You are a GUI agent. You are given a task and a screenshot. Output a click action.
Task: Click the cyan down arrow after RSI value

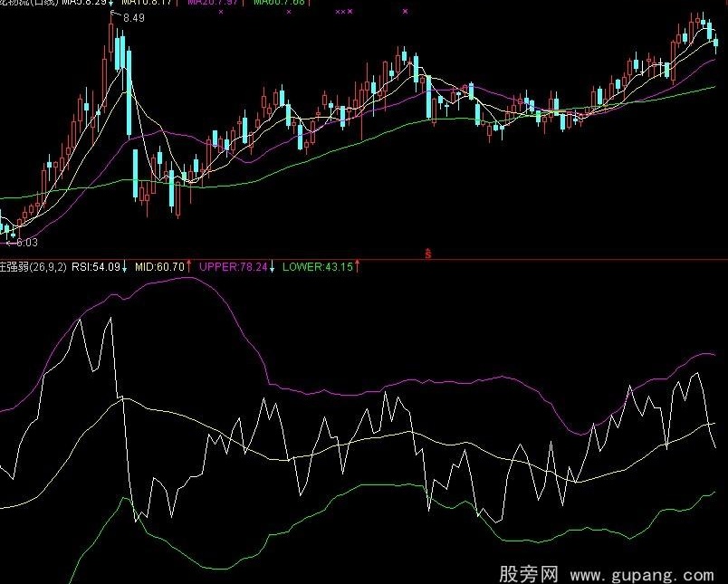[x=124, y=267]
